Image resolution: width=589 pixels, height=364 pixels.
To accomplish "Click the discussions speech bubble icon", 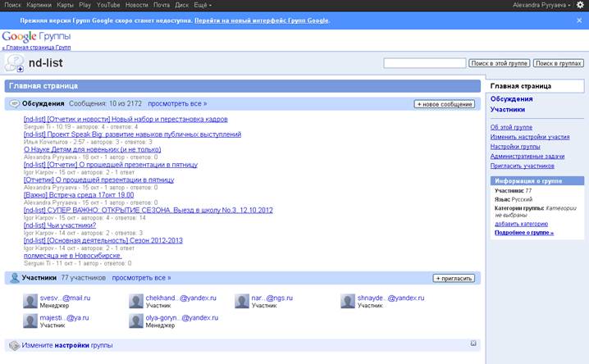I will pyautogui.click(x=14, y=103).
